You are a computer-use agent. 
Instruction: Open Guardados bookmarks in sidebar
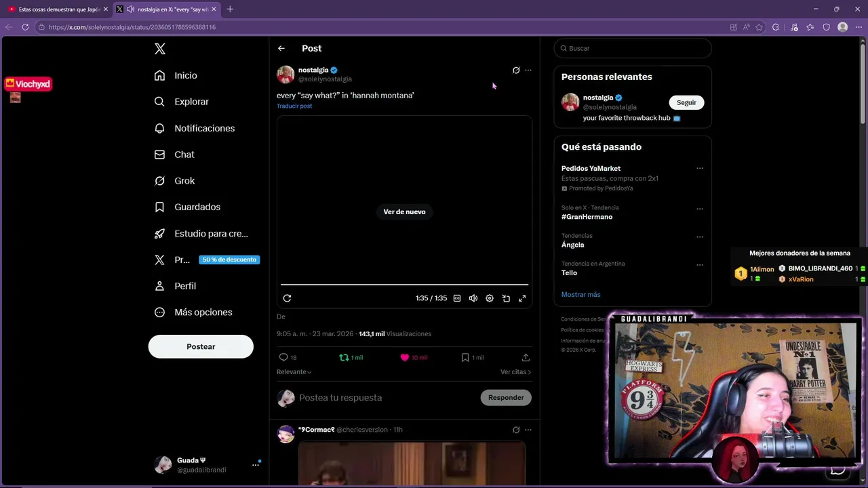(x=187, y=207)
